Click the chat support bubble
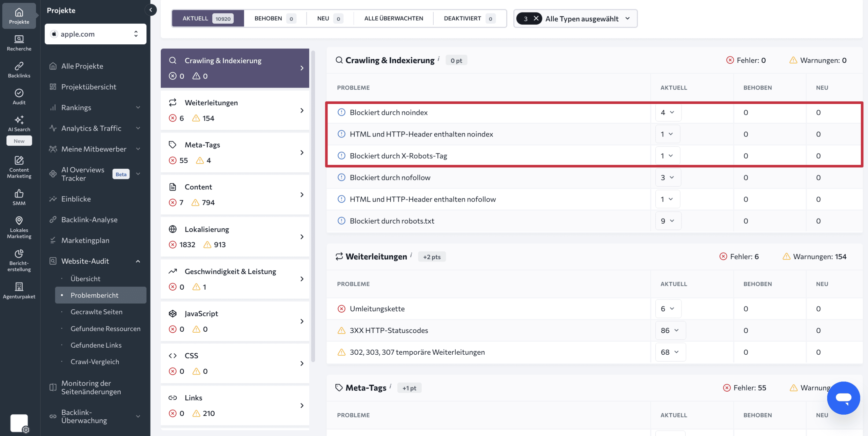868x436 pixels. (x=843, y=398)
